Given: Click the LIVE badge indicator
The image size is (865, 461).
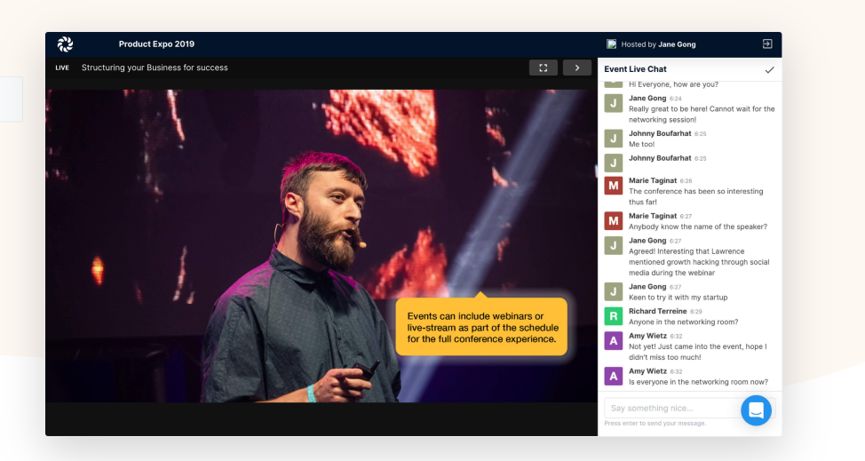Looking at the screenshot, I should [62, 68].
